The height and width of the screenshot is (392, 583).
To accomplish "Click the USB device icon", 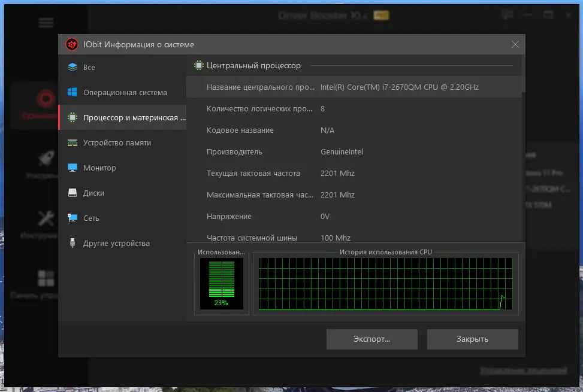I will (73, 243).
